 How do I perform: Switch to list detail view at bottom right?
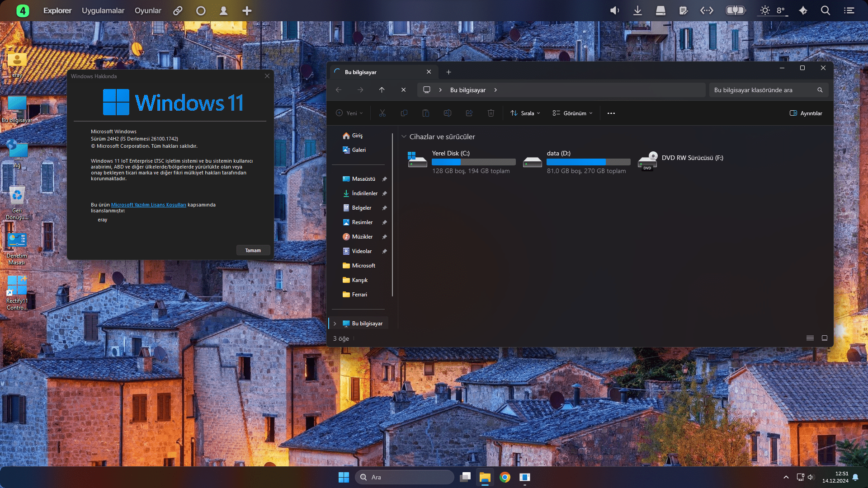tap(810, 338)
